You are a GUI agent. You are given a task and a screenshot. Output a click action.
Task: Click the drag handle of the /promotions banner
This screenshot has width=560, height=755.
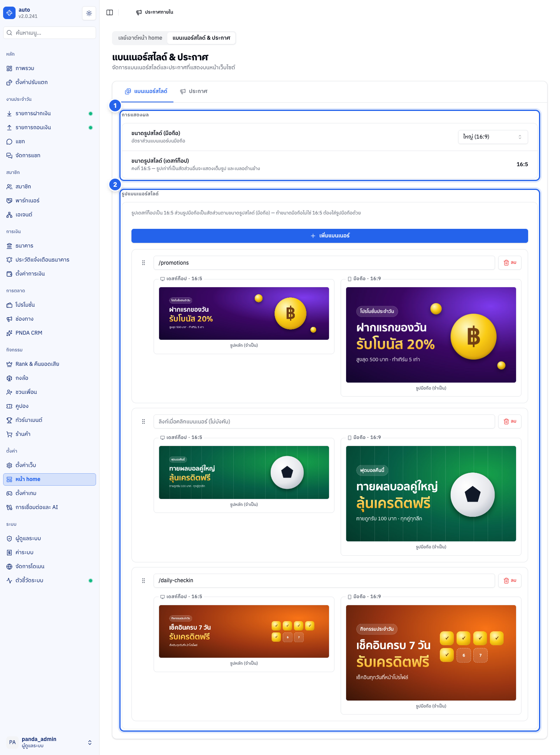click(x=143, y=263)
